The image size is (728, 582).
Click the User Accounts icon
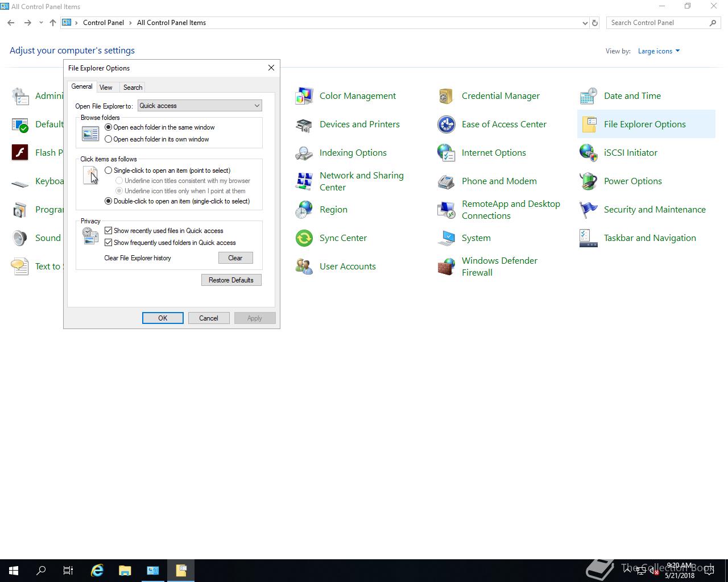pos(304,267)
